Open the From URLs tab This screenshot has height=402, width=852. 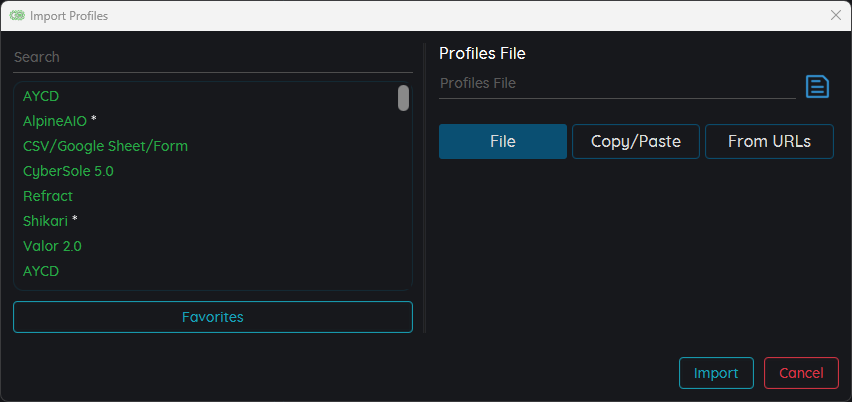tap(768, 142)
